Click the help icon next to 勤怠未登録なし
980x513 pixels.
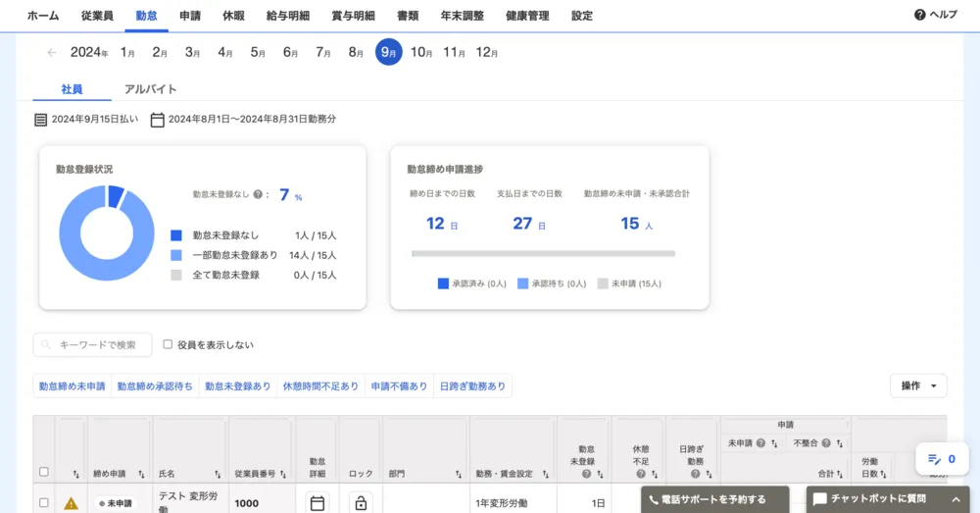[258, 194]
